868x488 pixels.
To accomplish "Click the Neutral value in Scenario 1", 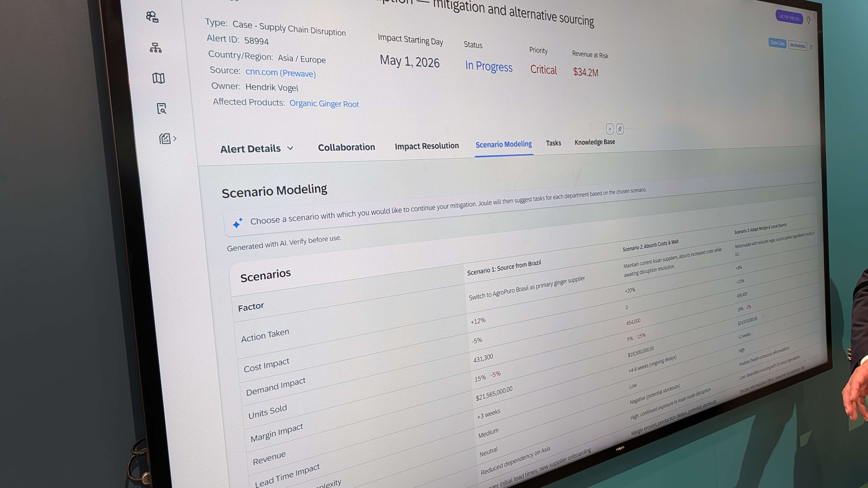I will coord(489,452).
